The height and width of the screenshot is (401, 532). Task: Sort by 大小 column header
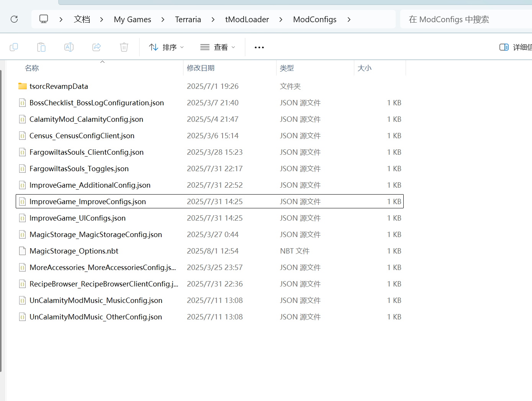(365, 68)
